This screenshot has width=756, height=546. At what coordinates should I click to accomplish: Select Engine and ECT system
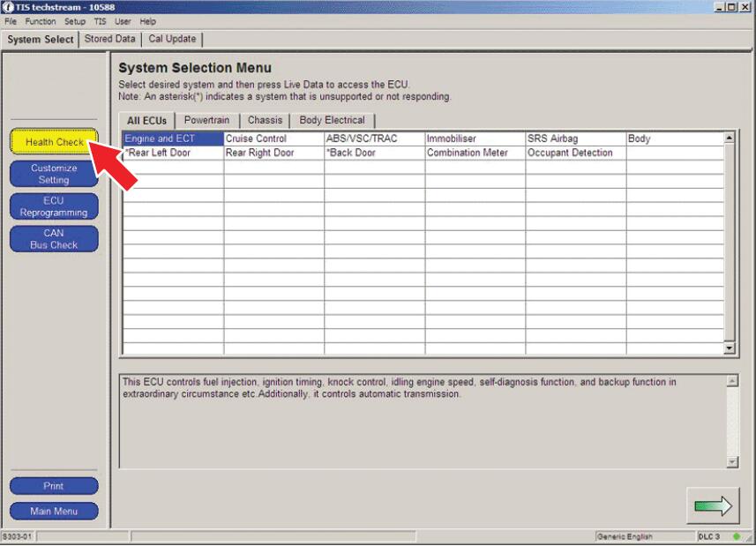[173, 138]
